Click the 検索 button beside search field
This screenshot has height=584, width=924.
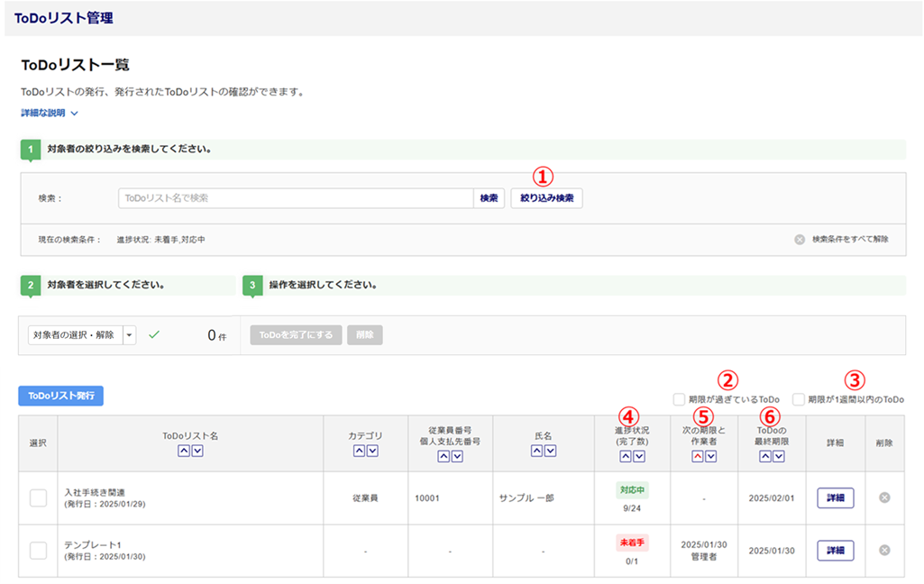point(489,198)
